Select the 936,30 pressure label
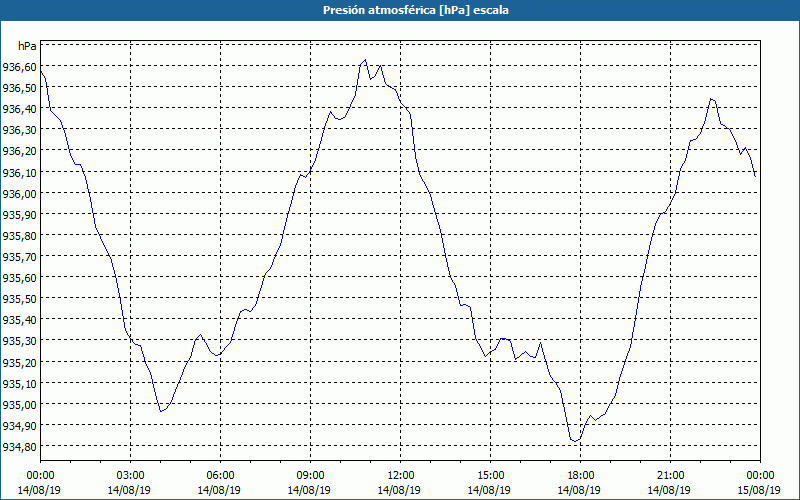Viewport: 800px width, 500px height. click(x=19, y=130)
